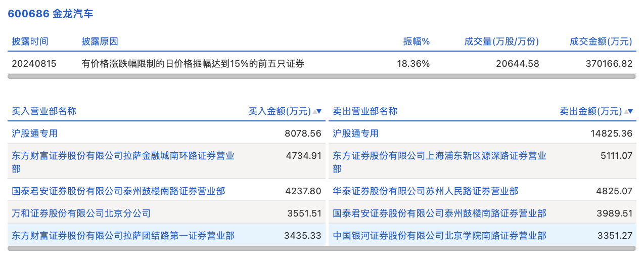Click the scrollbar under the brokerage tables
The width and height of the screenshot is (644, 258).
322,248
